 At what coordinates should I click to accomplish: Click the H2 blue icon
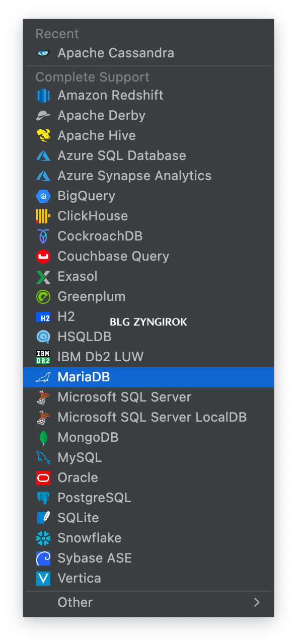tap(43, 317)
